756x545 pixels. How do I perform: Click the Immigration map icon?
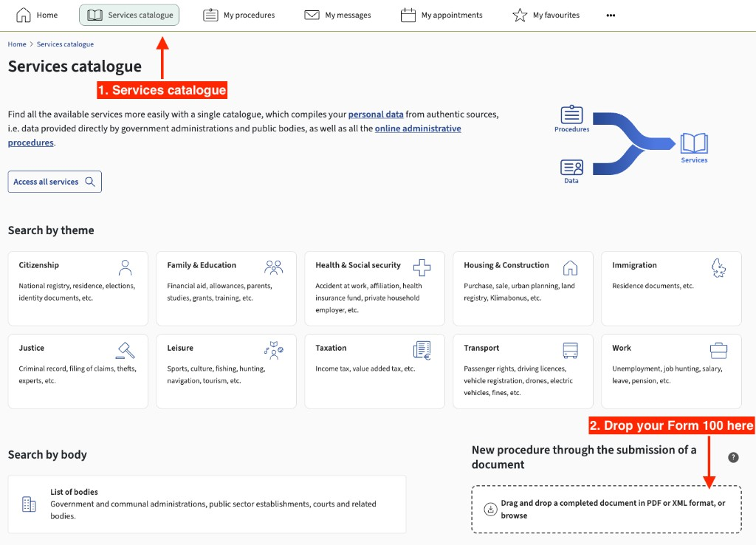coord(718,267)
